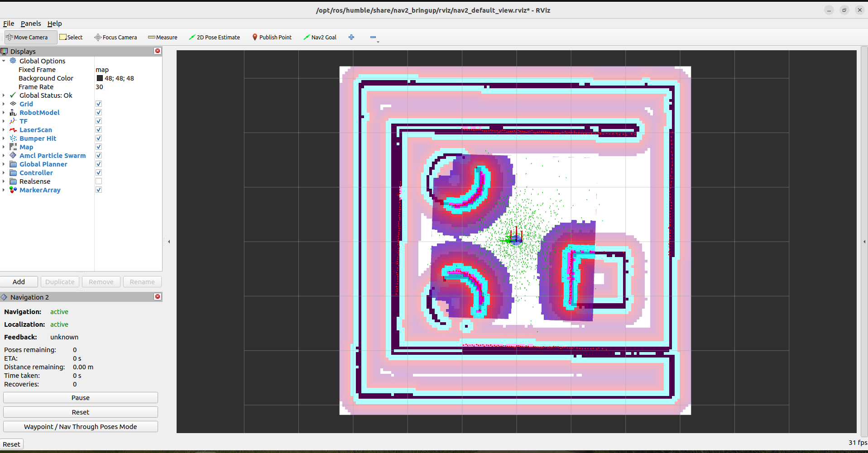
Task: Click the Add display button
Action: point(19,281)
